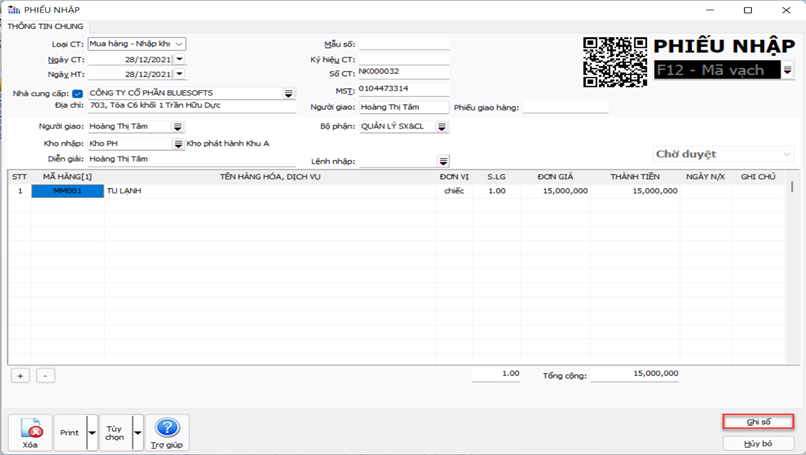Click the THÀNH TIỀN cell in row 1
The image size is (806, 455).
(635, 191)
